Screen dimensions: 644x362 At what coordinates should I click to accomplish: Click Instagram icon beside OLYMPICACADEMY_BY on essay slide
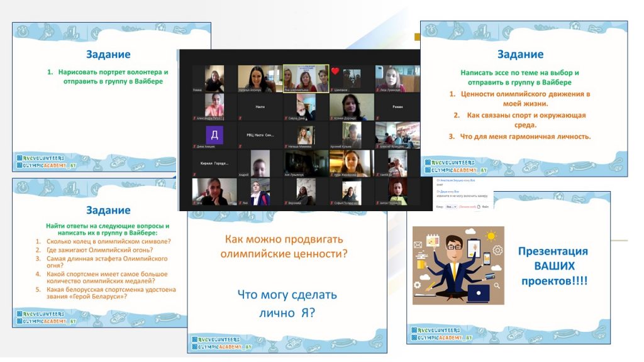(x=428, y=170)
